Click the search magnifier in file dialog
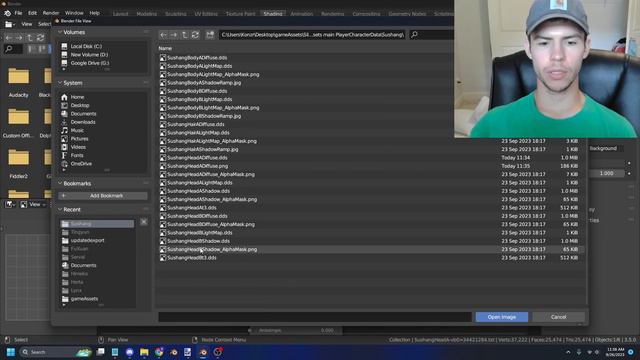 (x=414, y=35)
